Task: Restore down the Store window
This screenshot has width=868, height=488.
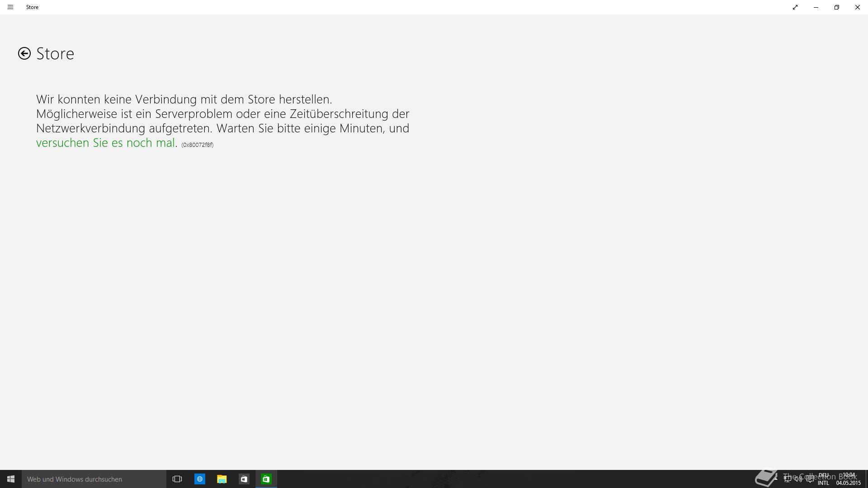Action: (x=837, y=7)
